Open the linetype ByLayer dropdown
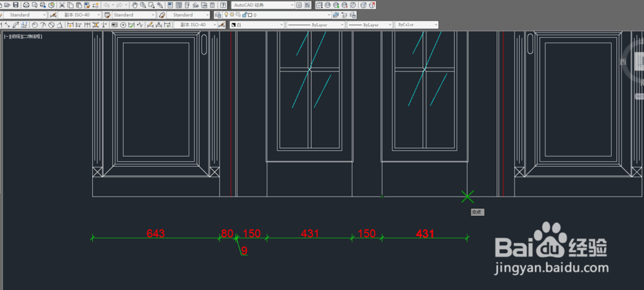 [316, 24]
